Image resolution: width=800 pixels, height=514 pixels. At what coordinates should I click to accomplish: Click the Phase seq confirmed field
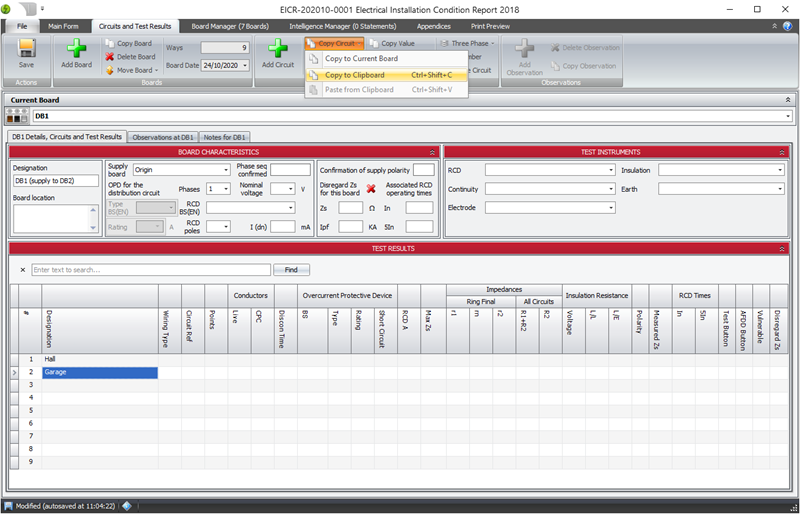(x=290, y=170)
